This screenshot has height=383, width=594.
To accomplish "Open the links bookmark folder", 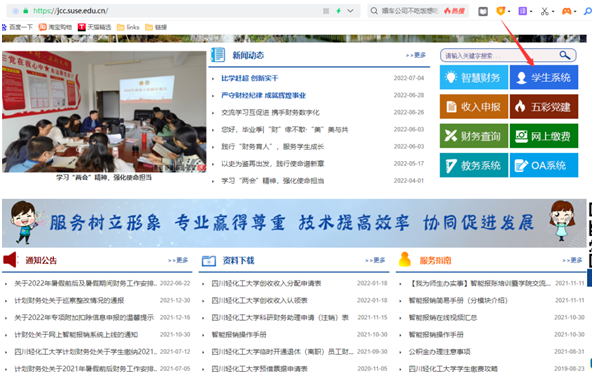I will point(128,27).
